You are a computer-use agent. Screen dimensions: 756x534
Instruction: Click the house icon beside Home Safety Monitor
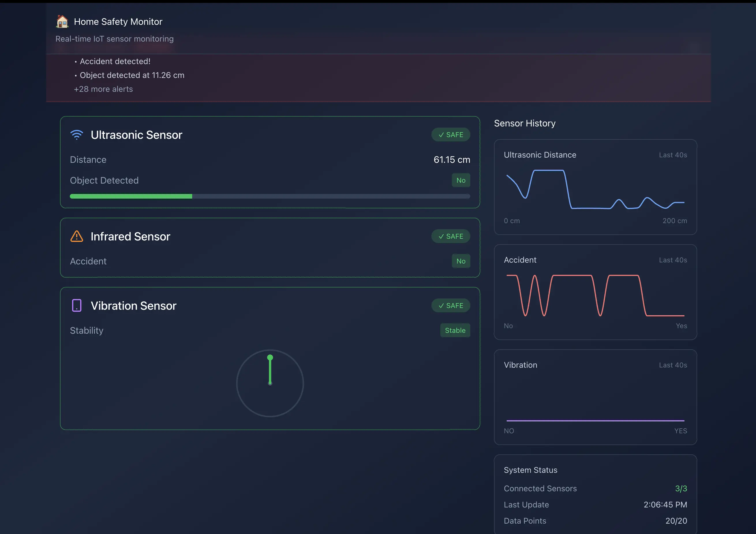tap(62, 22)
